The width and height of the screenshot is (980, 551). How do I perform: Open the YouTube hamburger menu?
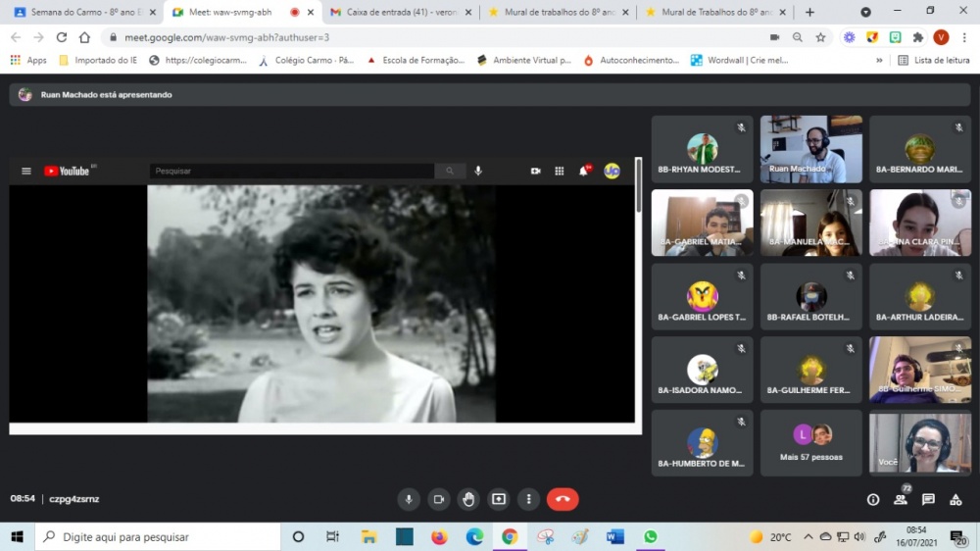[26, 171]
